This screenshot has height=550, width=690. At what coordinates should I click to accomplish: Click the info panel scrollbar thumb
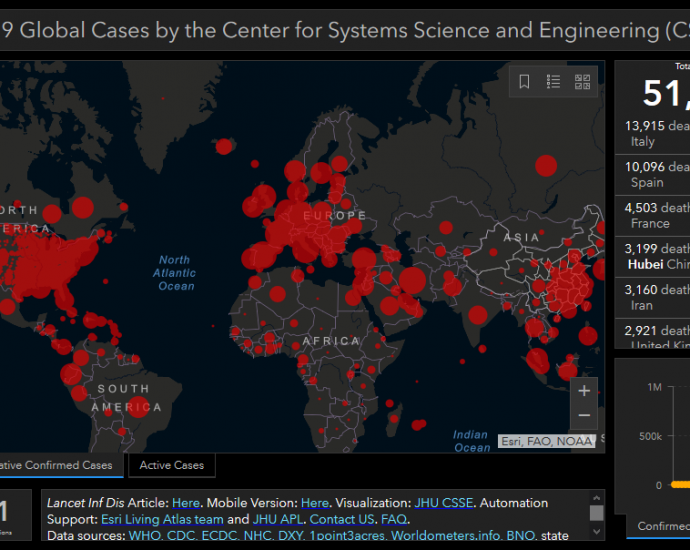[x=597, y=513]
